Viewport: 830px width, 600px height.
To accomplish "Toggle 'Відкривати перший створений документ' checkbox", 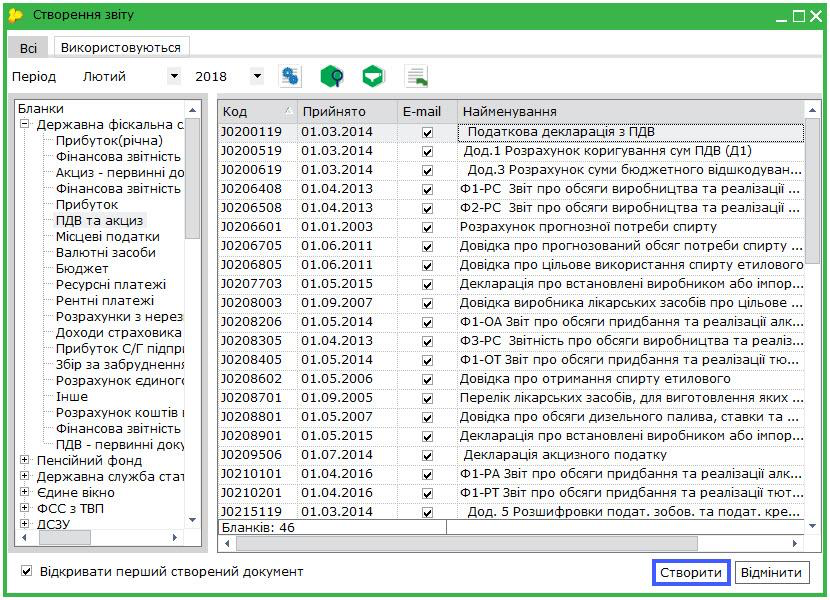I will [x=27, y=571].
